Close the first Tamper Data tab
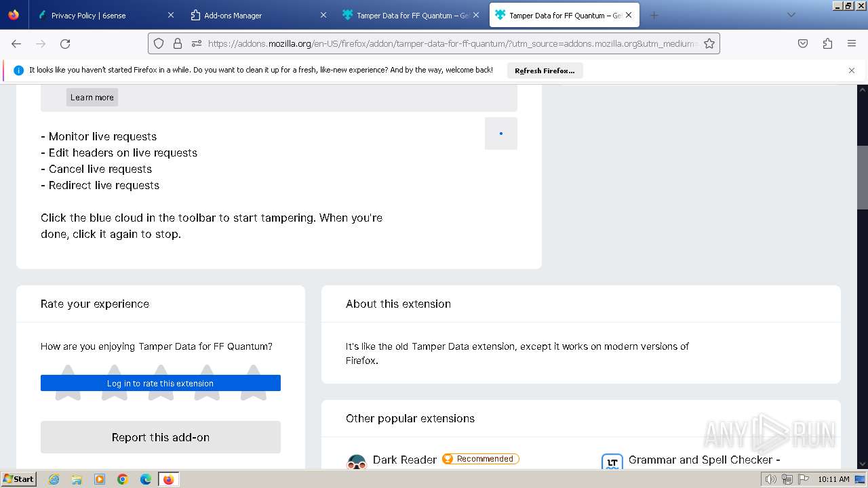 [476, 15]
